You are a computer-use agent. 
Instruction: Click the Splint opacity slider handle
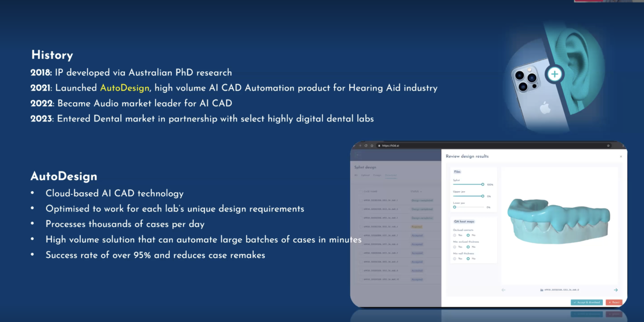(x=483, y=184)
